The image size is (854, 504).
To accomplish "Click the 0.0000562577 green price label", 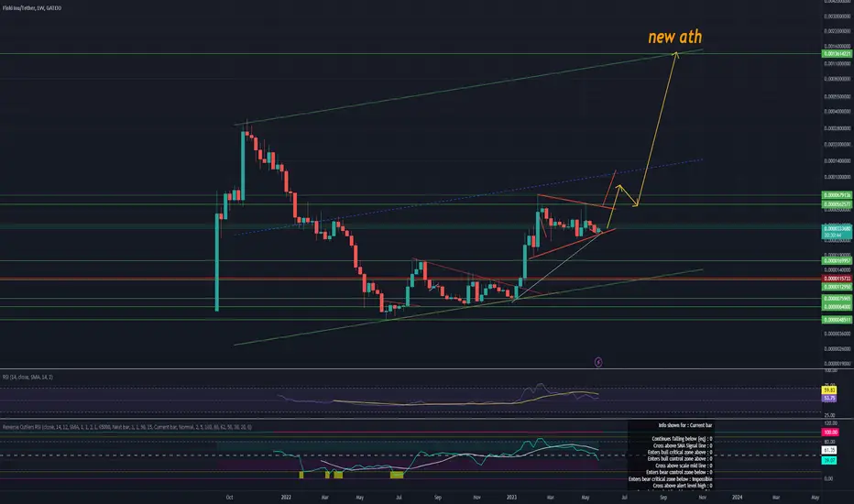I will coord(837,204).
